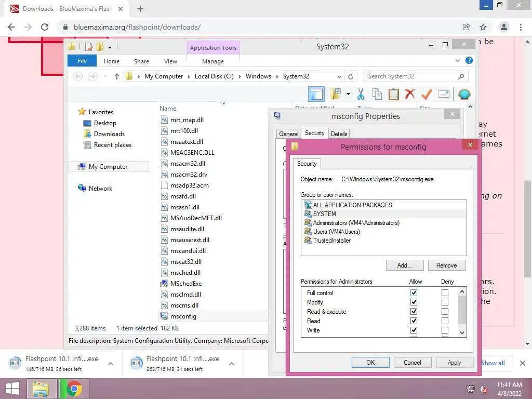Viewport: 532px width, 399px height.
Task: Click the folder options icon with checkmark
Action: tap(336, 94)
